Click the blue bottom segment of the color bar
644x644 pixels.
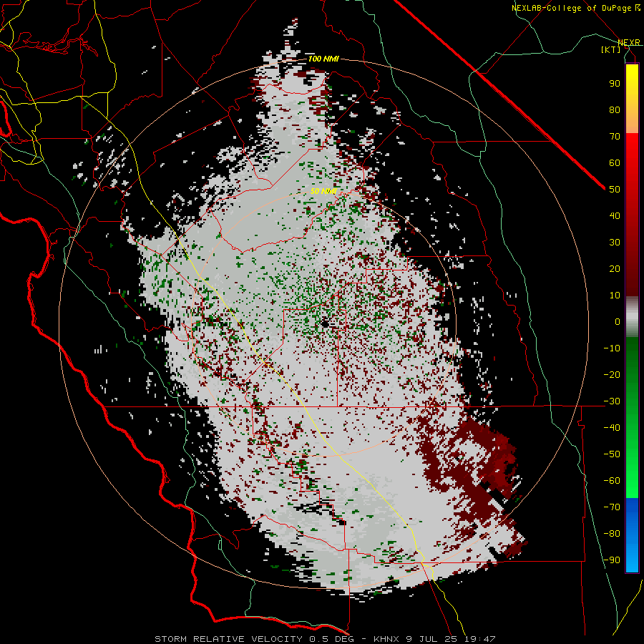(x=632, y=535)
